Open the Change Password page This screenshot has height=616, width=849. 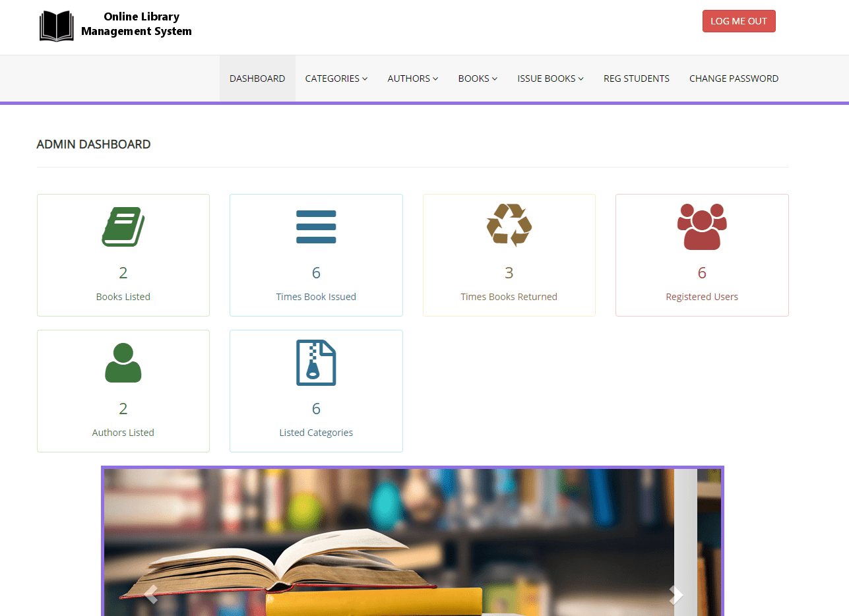click(x=734, y=78)
